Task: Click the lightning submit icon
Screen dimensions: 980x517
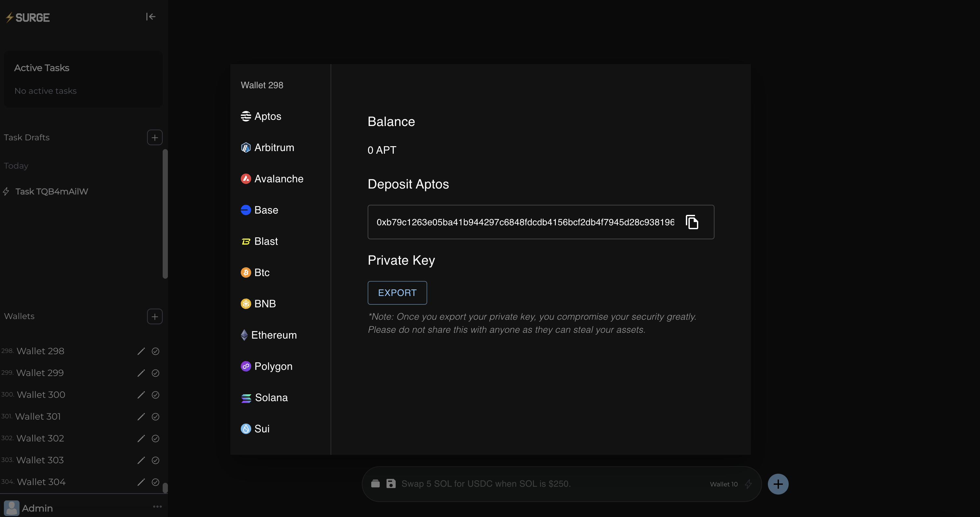Action: point(748,484)
